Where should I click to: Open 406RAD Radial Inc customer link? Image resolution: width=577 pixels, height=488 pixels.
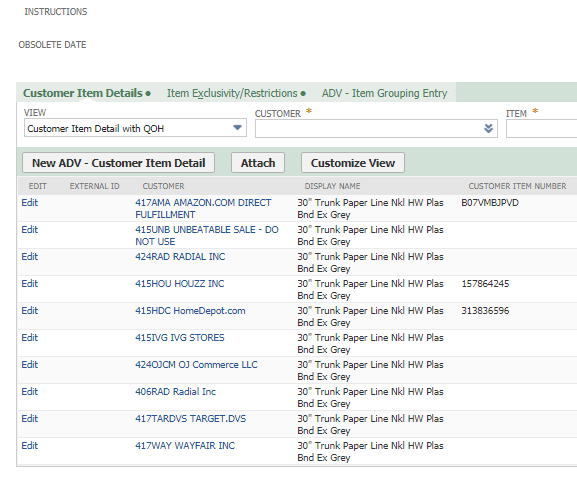(x=176, y=391)
